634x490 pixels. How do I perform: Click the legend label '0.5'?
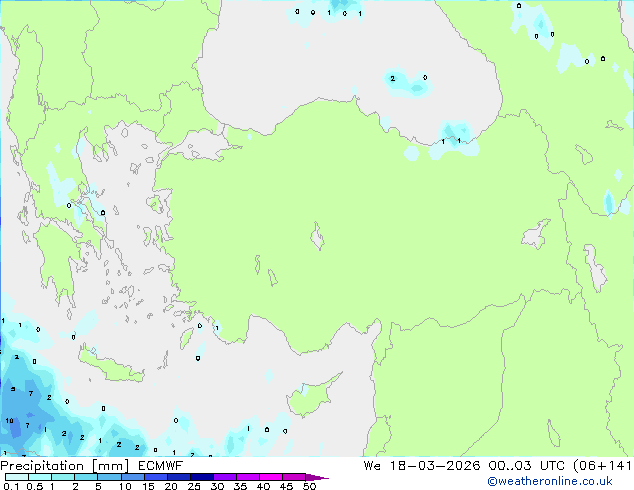pos(35,486)
